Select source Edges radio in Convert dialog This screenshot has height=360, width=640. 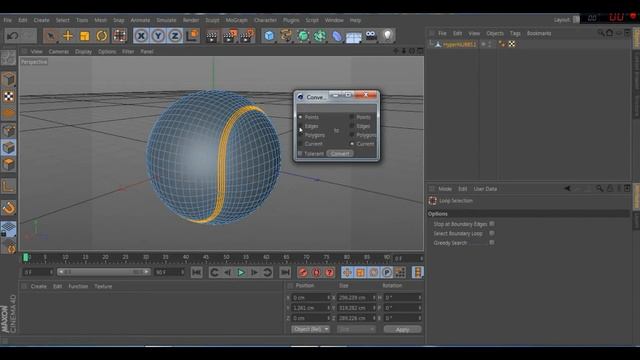coord(300,126)
